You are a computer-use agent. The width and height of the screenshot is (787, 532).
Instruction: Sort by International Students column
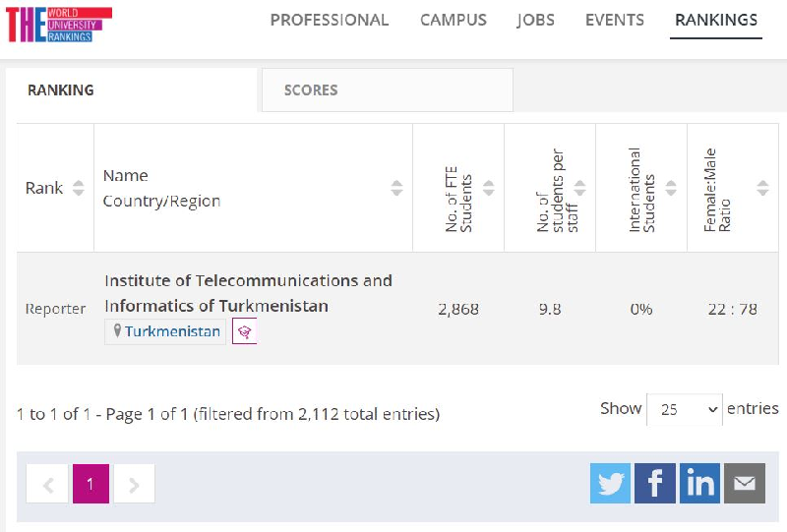(671, 188)
